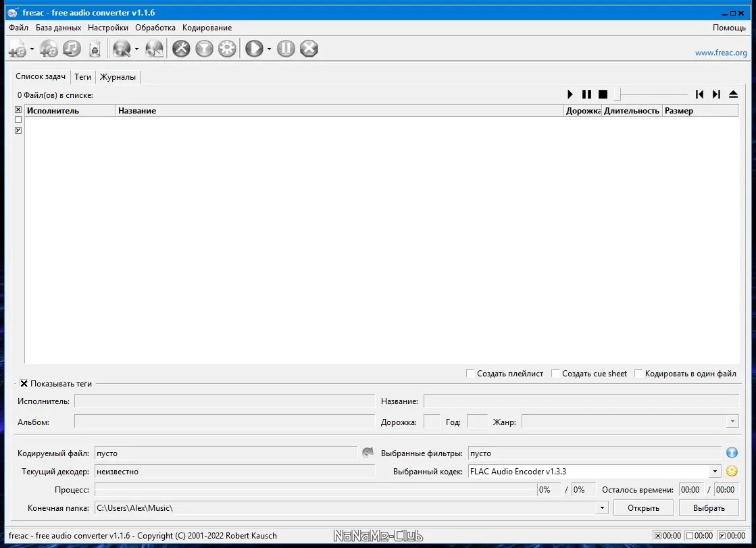Switch to the Журналы tab

pyautogui.click(x=118, y=77)
